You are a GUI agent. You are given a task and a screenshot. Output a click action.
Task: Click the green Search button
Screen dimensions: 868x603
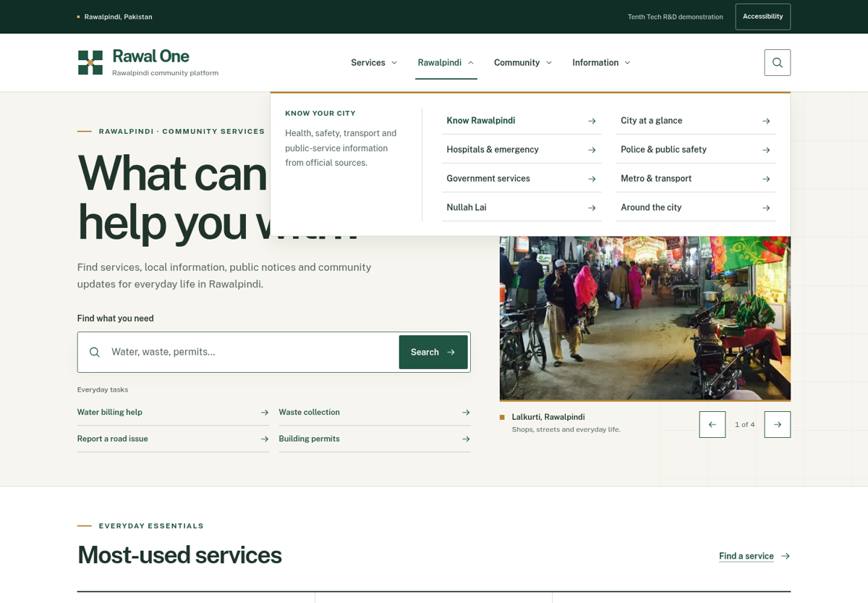[433, 353]
